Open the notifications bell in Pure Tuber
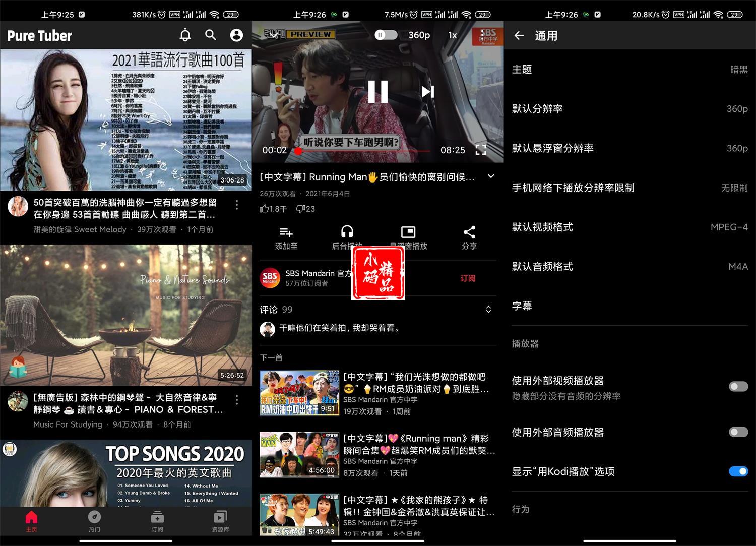756x546 pixels. point(185,35)
